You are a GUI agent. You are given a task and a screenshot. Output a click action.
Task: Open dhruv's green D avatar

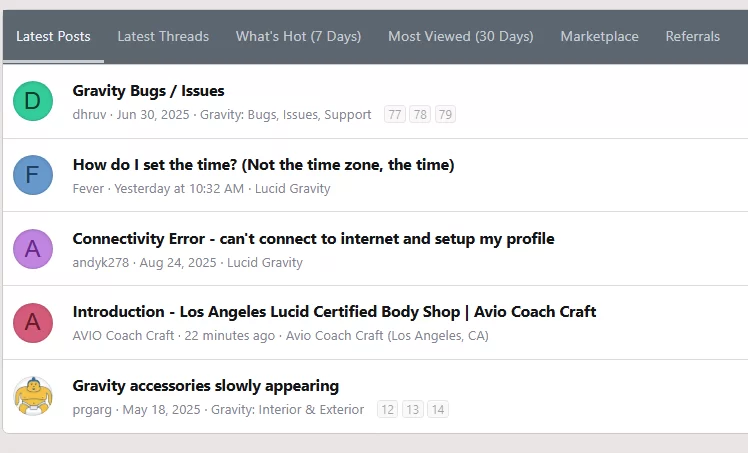tap(33, 101)
